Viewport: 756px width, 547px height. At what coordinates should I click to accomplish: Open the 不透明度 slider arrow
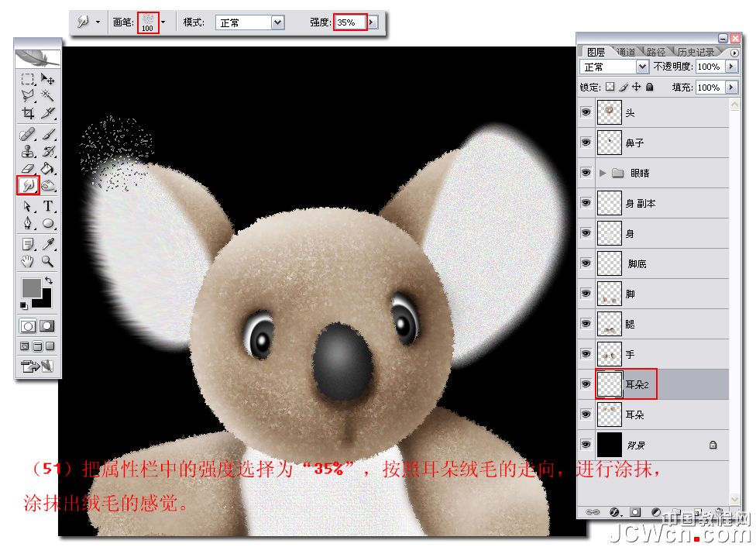click(732, 67)
